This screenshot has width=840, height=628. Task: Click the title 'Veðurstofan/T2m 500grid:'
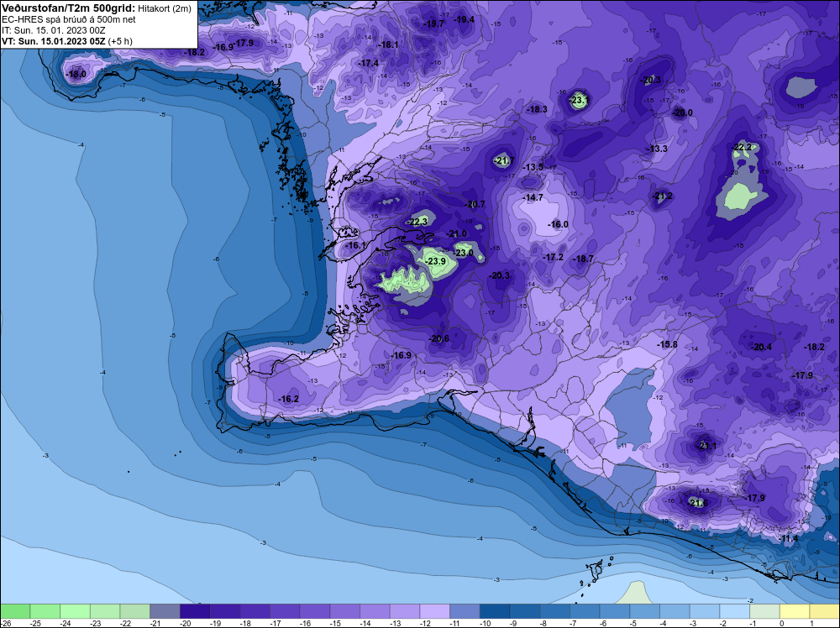69,8
